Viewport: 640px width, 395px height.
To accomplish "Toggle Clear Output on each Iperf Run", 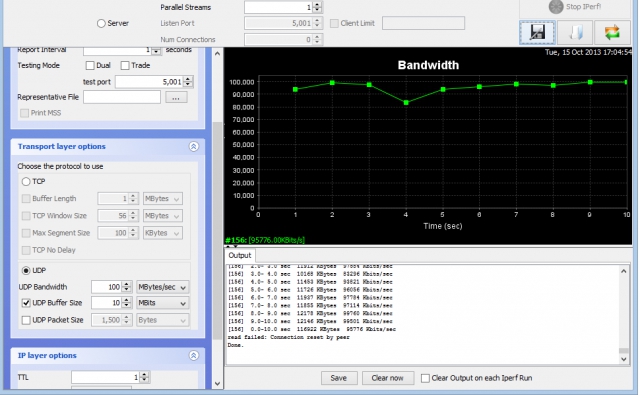I will [425, 378].
